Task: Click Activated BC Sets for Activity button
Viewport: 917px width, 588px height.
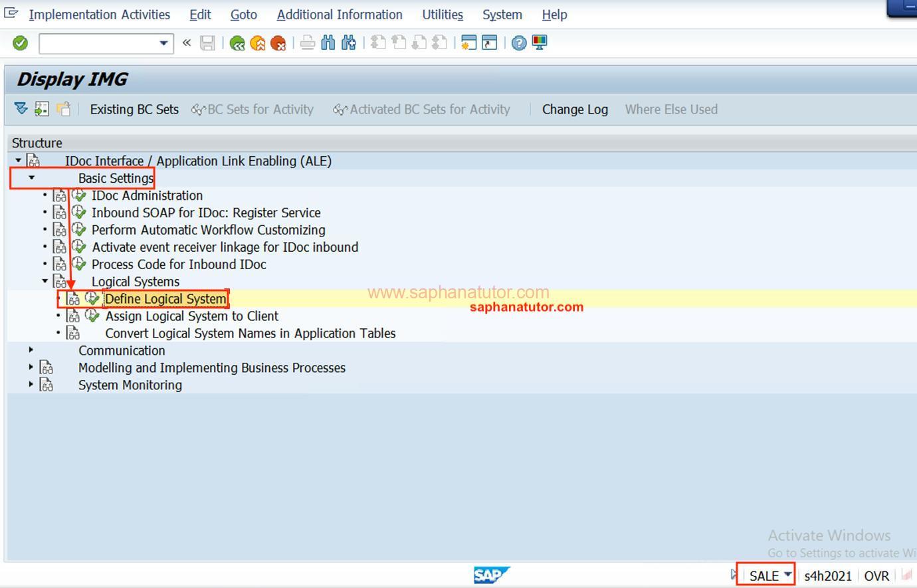Action: point(421,110)
